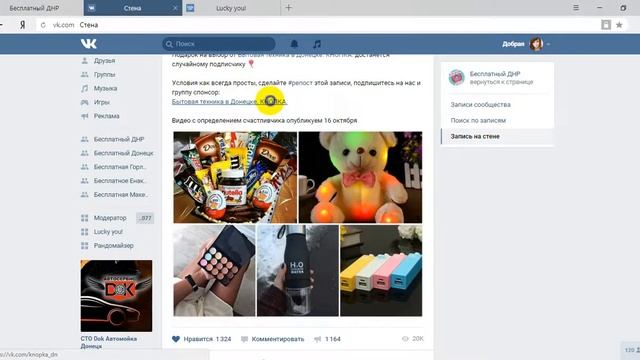Click the Друзья sidebar icon
Screen dimensions: 640x360
tap(84, 60)
